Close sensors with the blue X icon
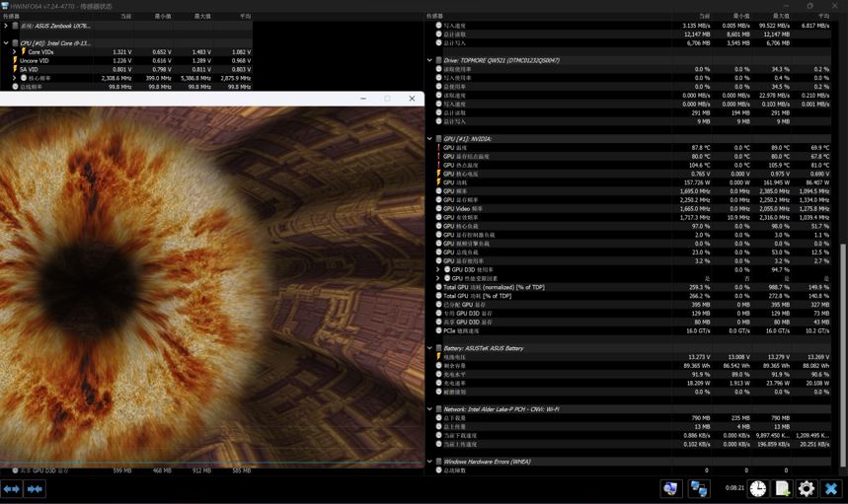Screen dimensions: 848x504 click(x=831, y=489)
